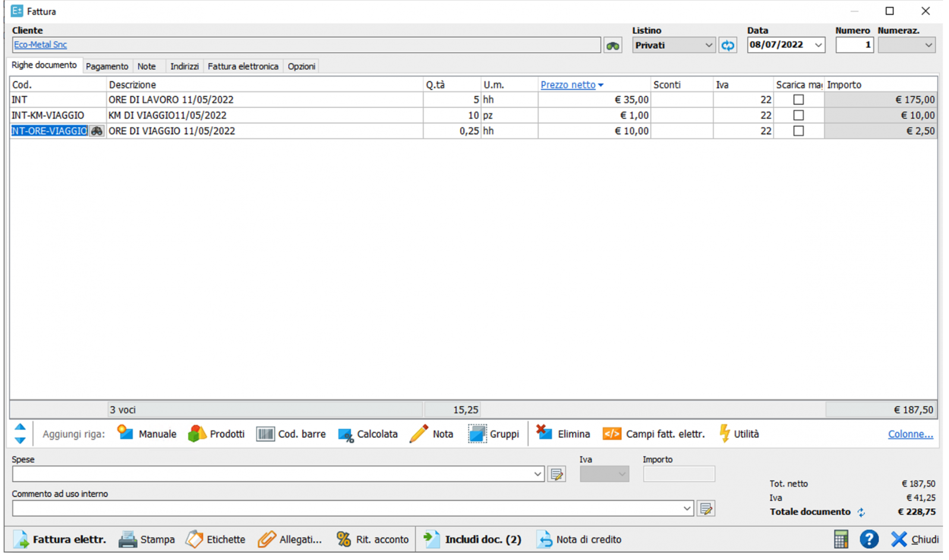The height and width of the screenshot is (560, 949).
Task: Open the Data date picker dropdown
Action: pyautogui.click(x=818, y=45)
